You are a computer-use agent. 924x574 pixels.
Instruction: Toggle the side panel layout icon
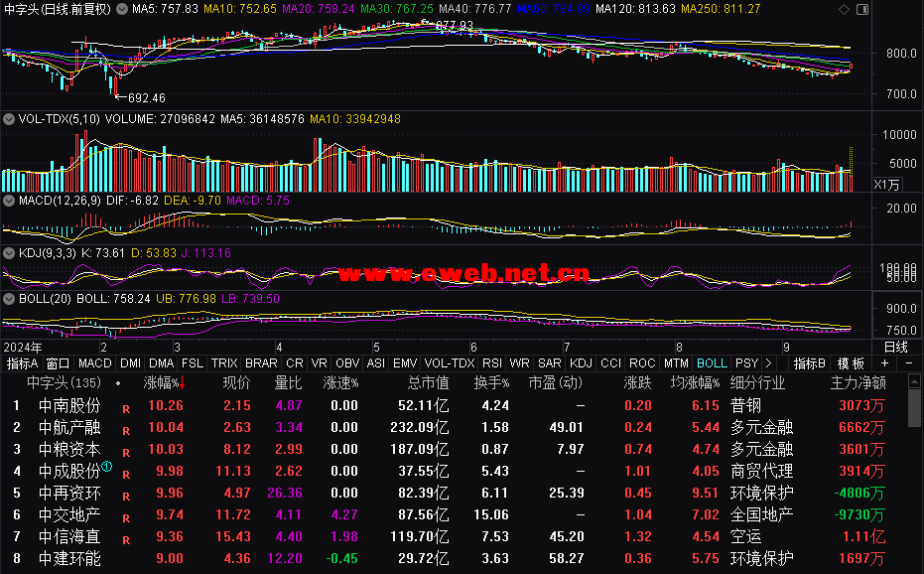pyautogui.click(x=862, y=9)
